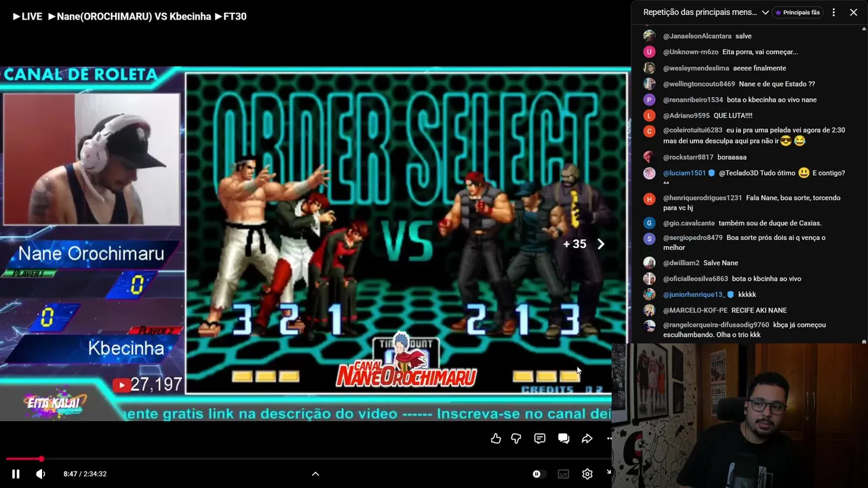Click @henriquerodrigues1231's orange H avatar
This screenshot has width=868, height=488.
point(649,199)
